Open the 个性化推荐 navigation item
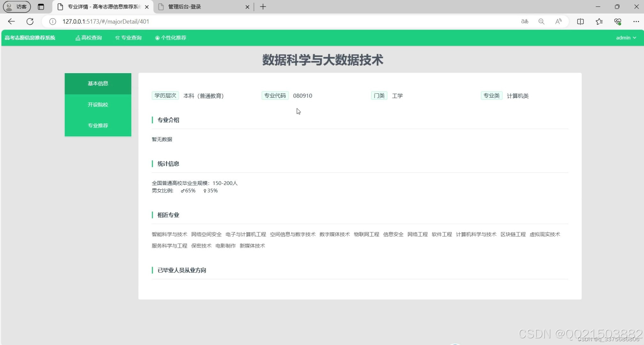The image size is (644, 345). [x=171, y=38]
